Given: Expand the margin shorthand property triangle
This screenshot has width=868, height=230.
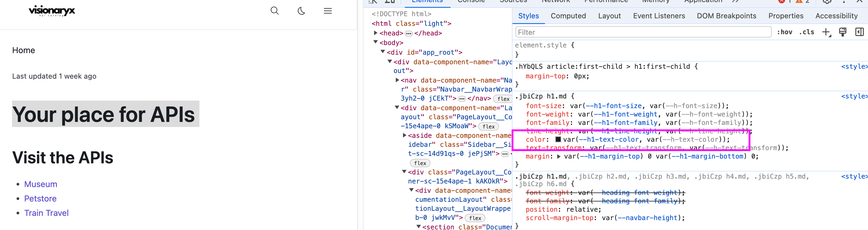Looking at the screenshot, I should tap(559, 156).
